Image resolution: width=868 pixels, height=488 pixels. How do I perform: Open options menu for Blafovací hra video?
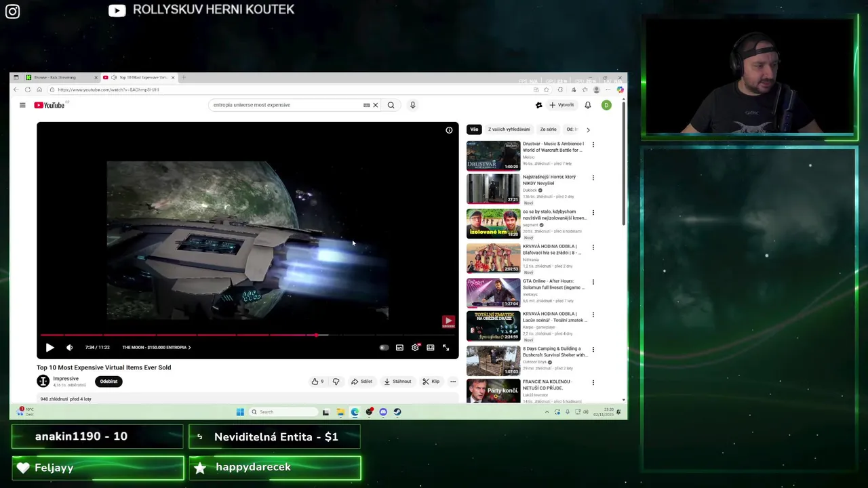593,247
